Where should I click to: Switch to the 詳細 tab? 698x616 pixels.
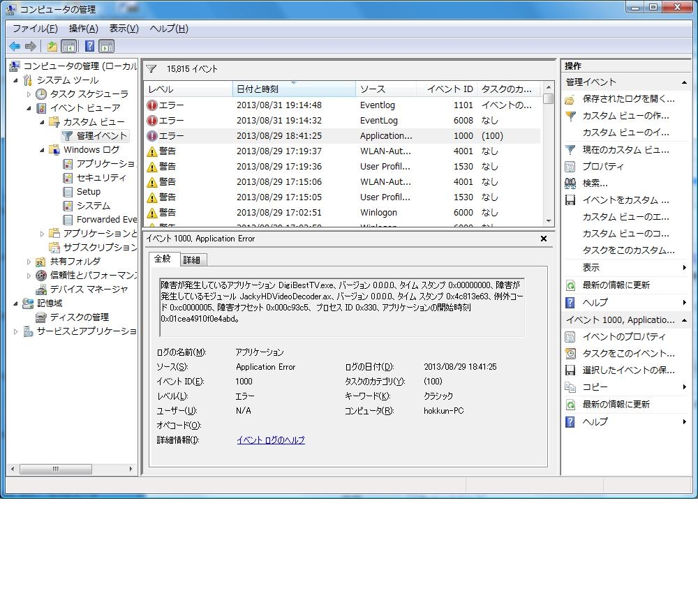coord(192,260)
